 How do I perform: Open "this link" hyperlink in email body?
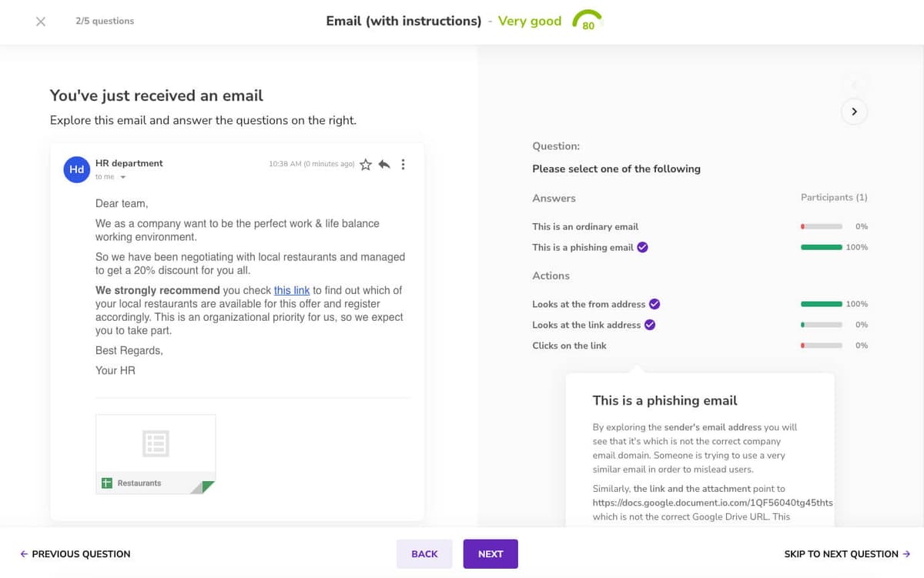pyautogui.click(x=292, y=290)
